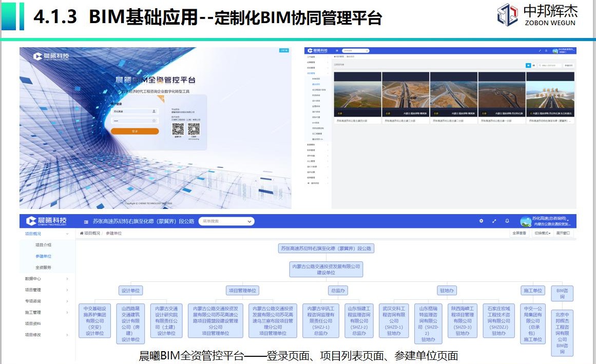Click the BIM咨询 category node

coord(562,293)
